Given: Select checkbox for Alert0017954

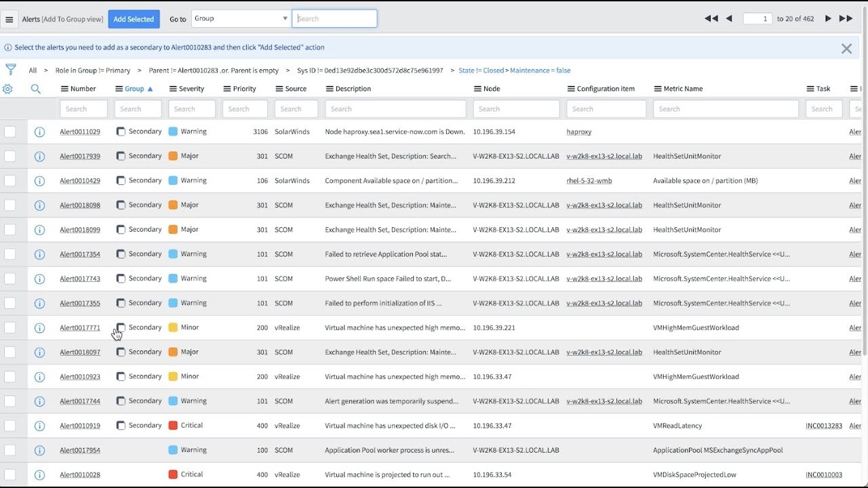Looking at the screenshot, I should pos(9,450).
